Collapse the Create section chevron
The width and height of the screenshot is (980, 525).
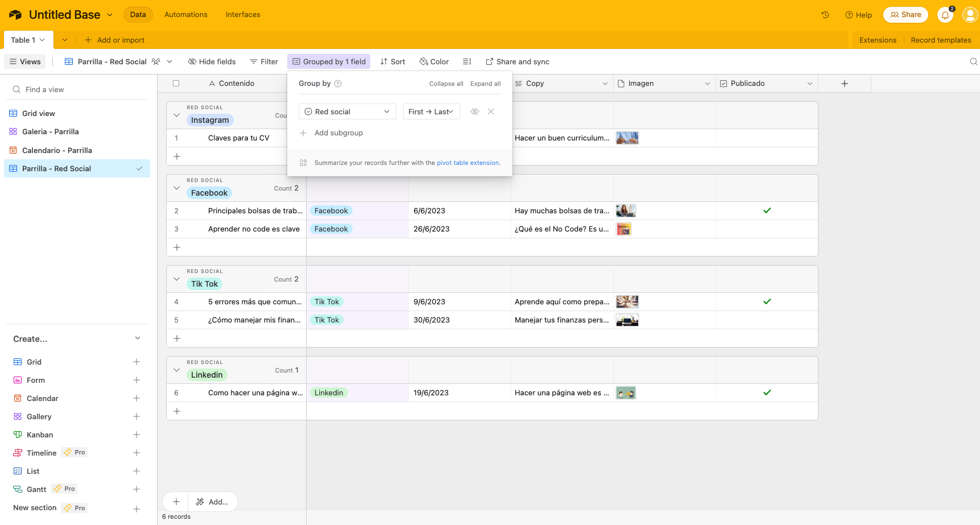click(138, 338)
